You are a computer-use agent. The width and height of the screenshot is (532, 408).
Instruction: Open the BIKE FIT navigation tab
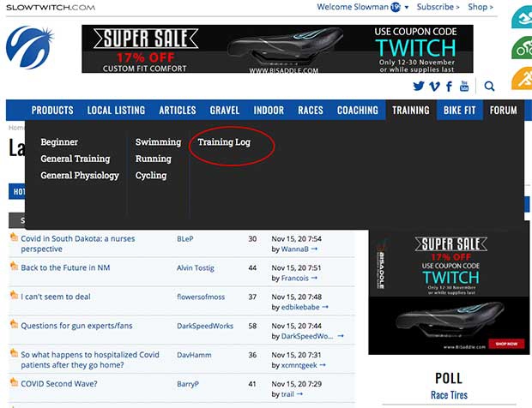point(459,111)
